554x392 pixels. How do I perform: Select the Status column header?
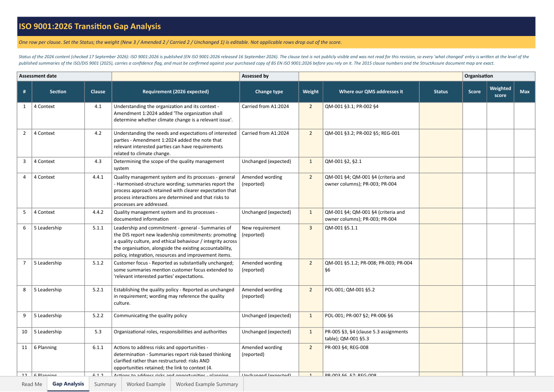[441, 92]
